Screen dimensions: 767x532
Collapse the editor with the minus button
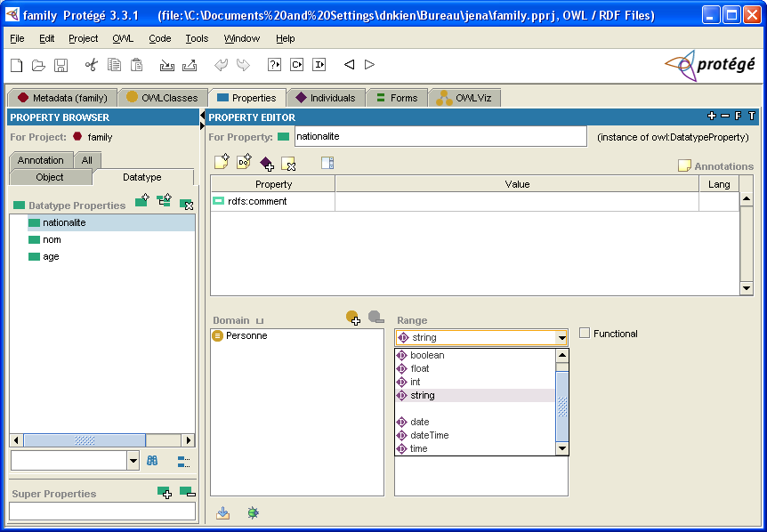coord(725,116)
